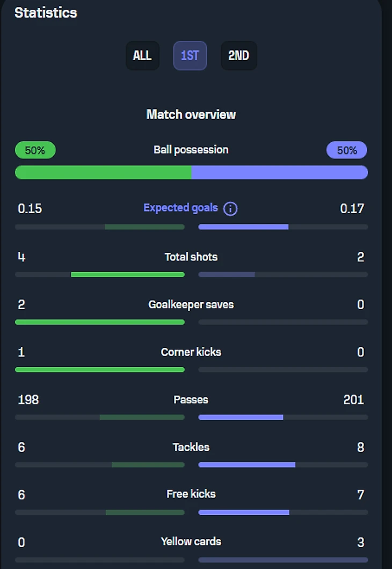Screen dimensions: 392x569
Task: Click the Passes value 201
Action: tap(353, 399)
